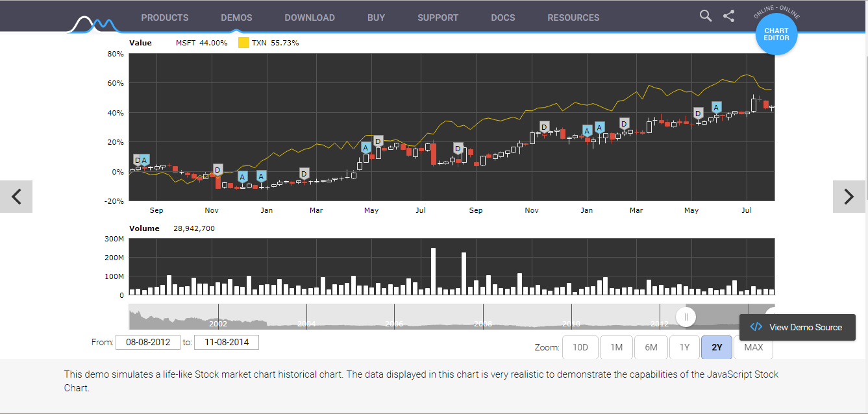Click the share icon in header

[x=728, y=16]
